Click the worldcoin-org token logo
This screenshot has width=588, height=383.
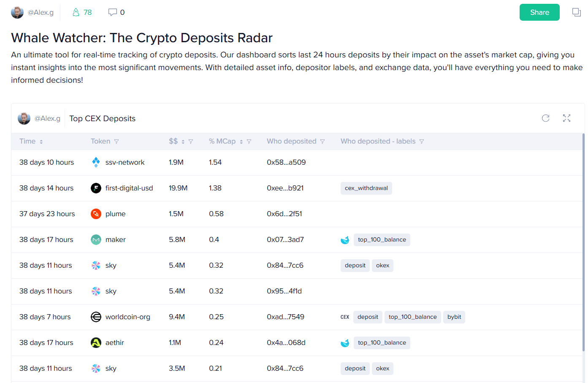pos(96,317)
